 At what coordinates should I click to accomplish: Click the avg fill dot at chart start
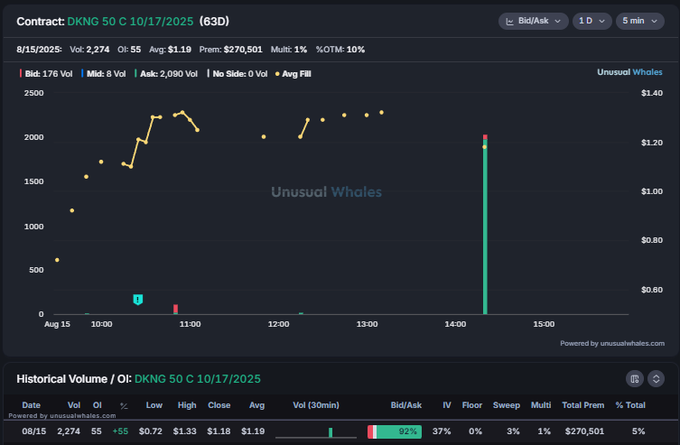click(x=57, y=260)
